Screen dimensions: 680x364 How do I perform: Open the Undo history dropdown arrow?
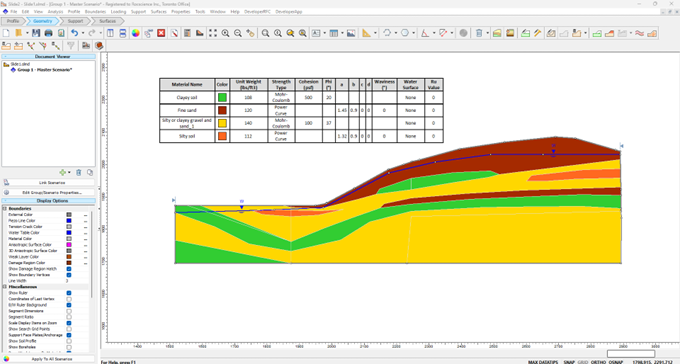(x=83, y=33)
